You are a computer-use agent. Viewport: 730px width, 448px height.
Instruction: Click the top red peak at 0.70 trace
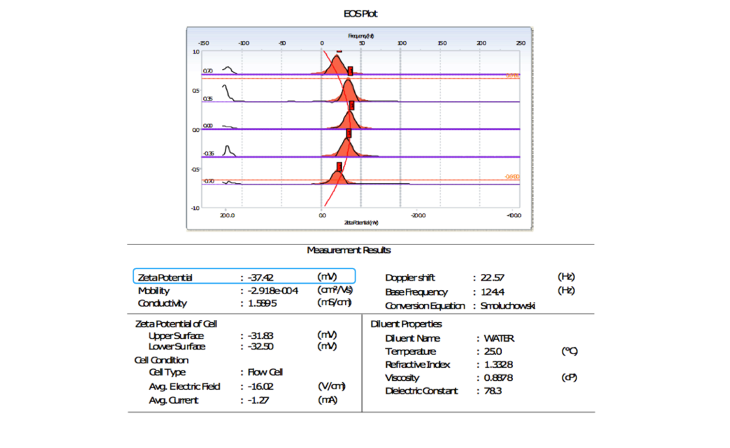pos(337,66)
